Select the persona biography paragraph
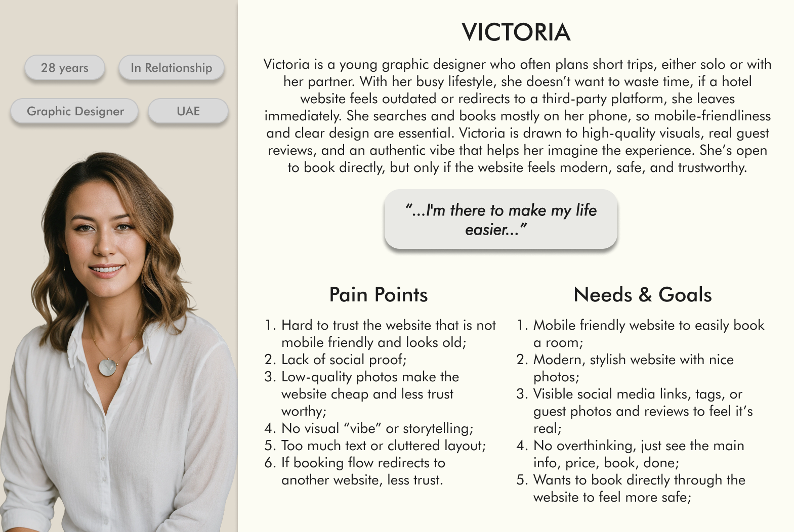The height and width of the screenshot is (532, 794). [x=517, y=116]
